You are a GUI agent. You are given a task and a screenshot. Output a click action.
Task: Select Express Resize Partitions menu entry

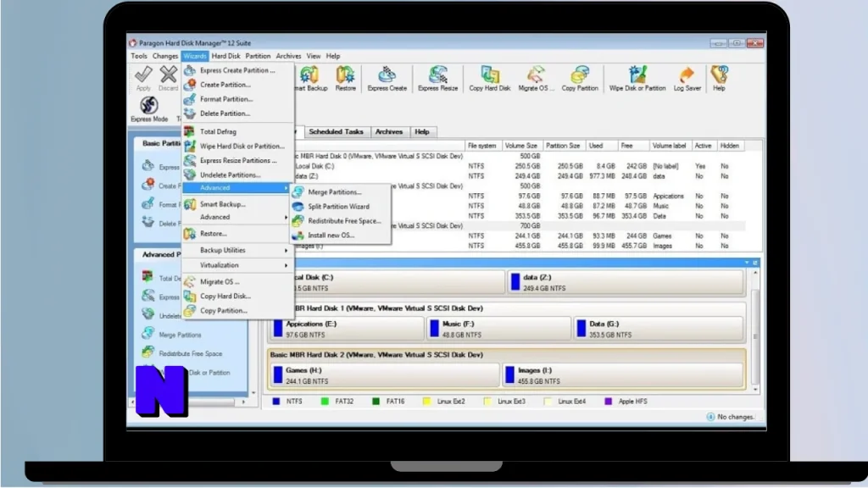pos(238,160)
